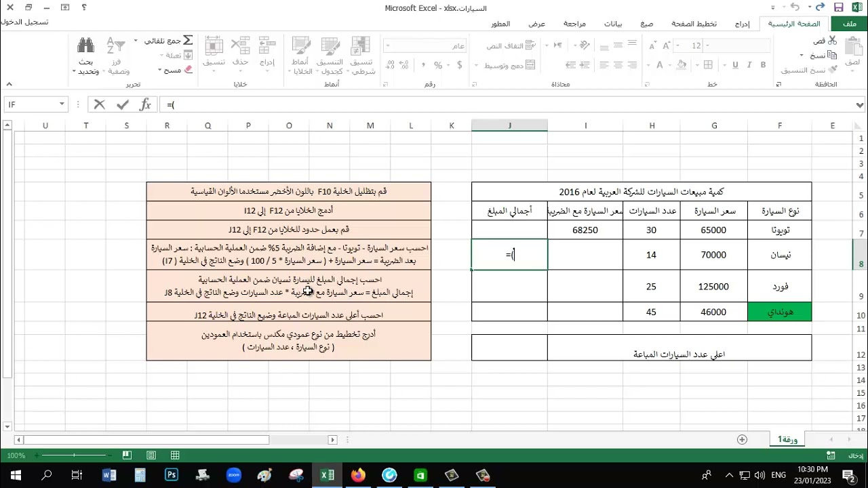This screenshot has height=488, width=868.
Task: Switch to the Home (الصفحة الرئيسية) tab
Action: [795, 24]
